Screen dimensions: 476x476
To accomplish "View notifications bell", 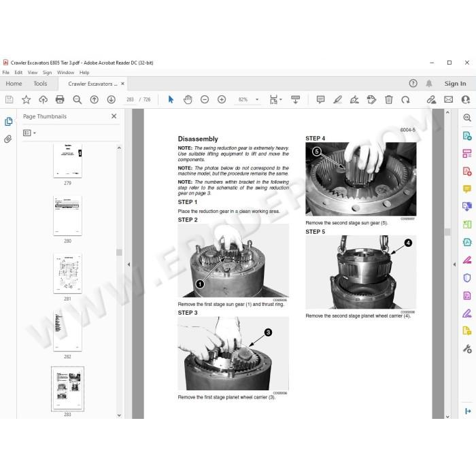I will [x=428, y=84].
